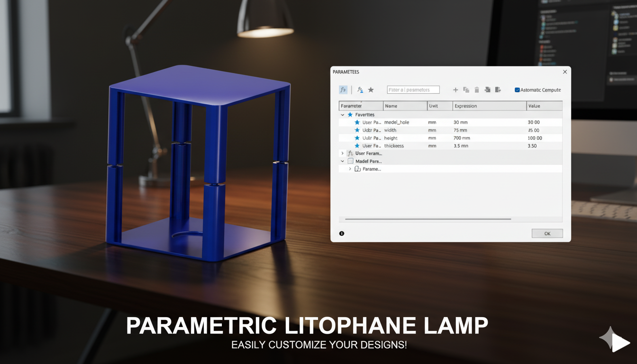637x364 pixels.
Task: Close the Parameters dialog
Action: (564, 72)
